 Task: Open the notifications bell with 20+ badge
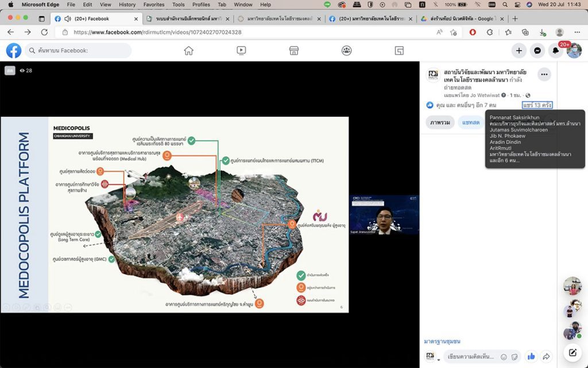click(555, 51)
